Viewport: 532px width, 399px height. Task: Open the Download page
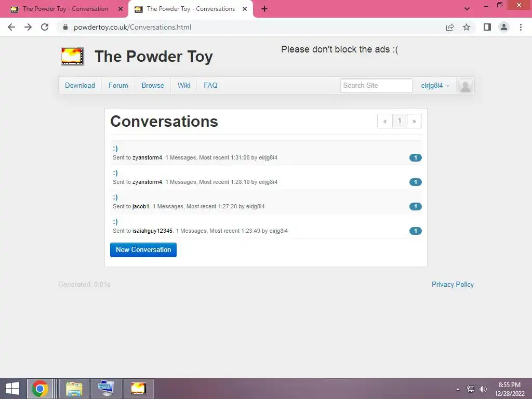point(80,86)
